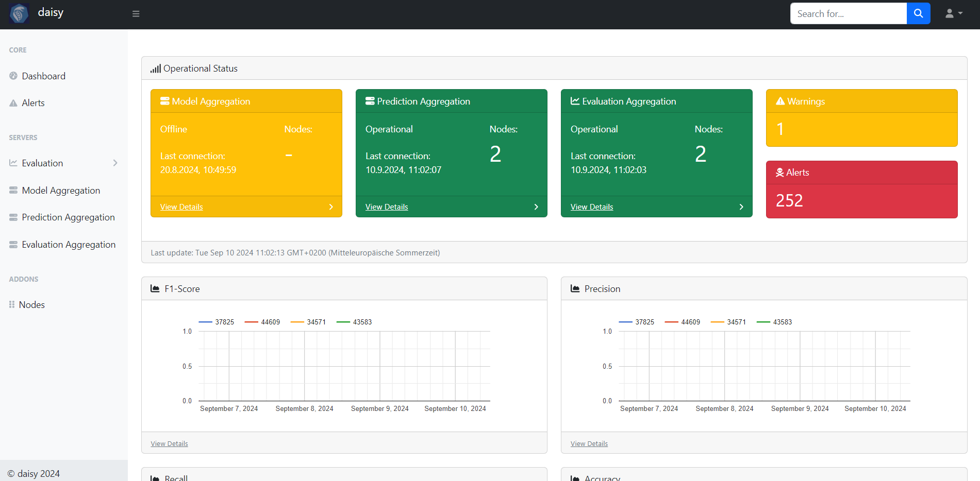Toggle series 37825 in F1-Score legend
Screen dimensions: 980x481
coord(217,322)
